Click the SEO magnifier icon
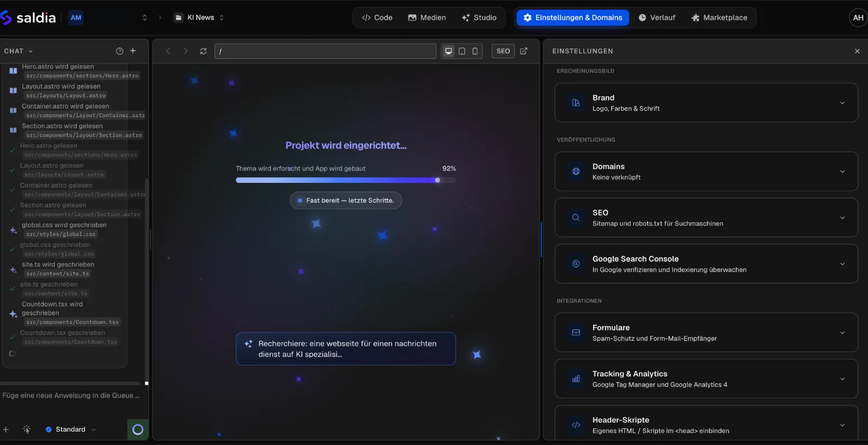This screenshot has height=445, width=868. click(x=576, y=217)
